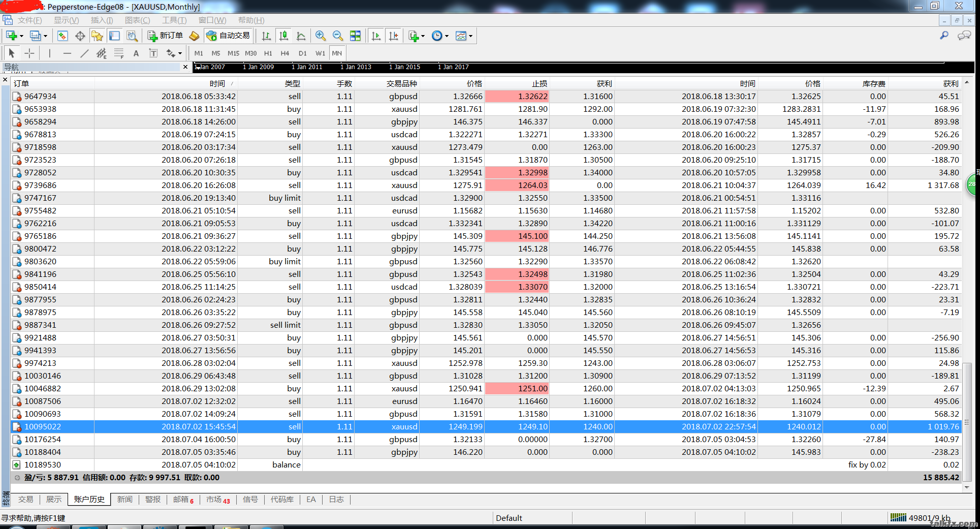Screen dimensions: 980x529
Task: Toggle chart auto scroll
Action: click(x=376, y=36)
